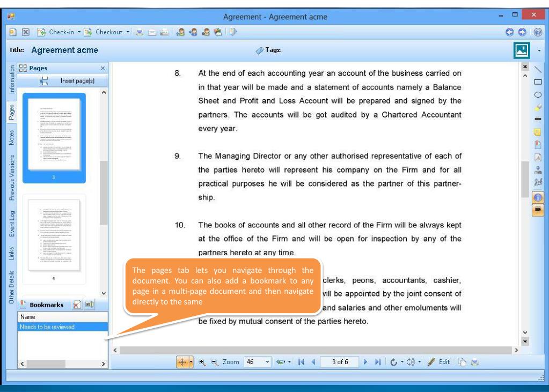Select the rectangle annotation tool

click(538, 82)
